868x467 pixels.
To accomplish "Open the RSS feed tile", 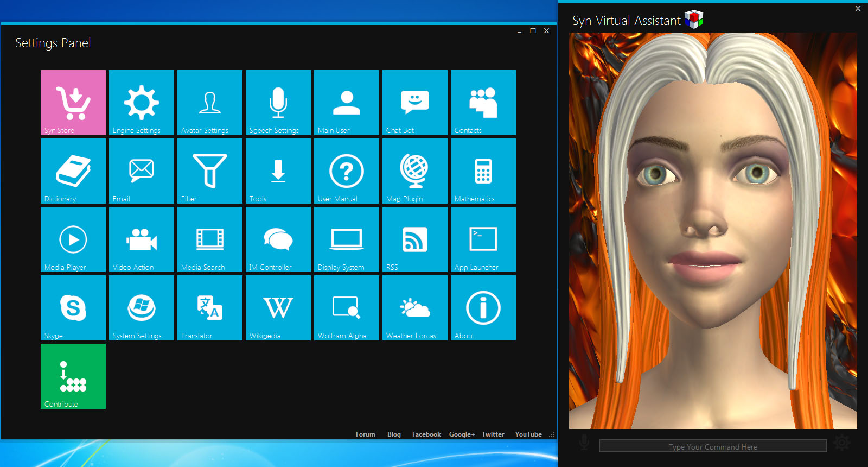I will coord(415,239).
